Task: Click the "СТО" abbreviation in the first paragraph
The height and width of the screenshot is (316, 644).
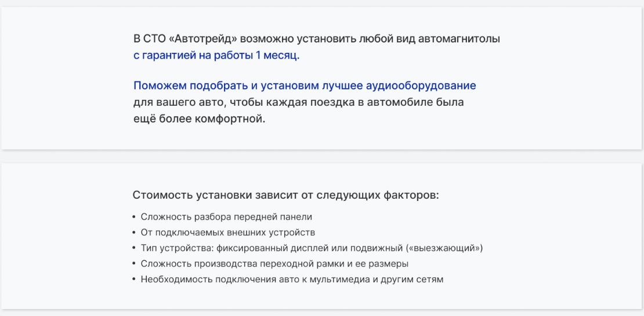Action: [154, 39]
